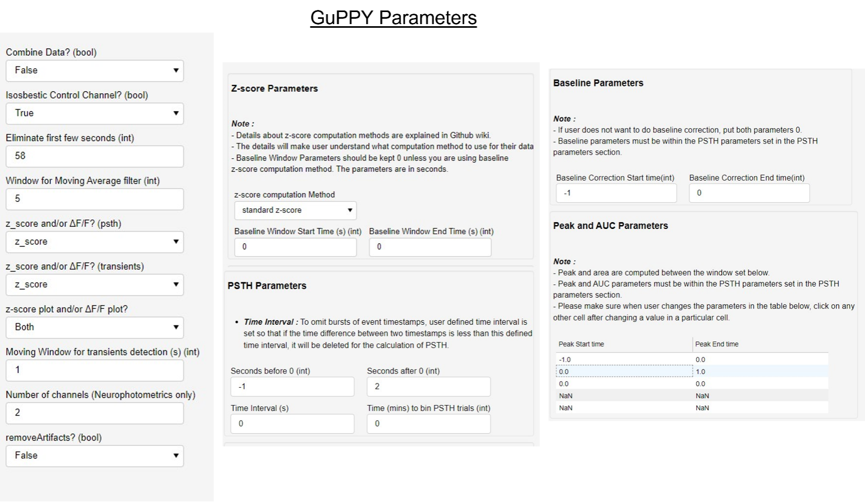Open the Combine Data? dropdown
Screen dimensions: 865x504
(95, 71)
